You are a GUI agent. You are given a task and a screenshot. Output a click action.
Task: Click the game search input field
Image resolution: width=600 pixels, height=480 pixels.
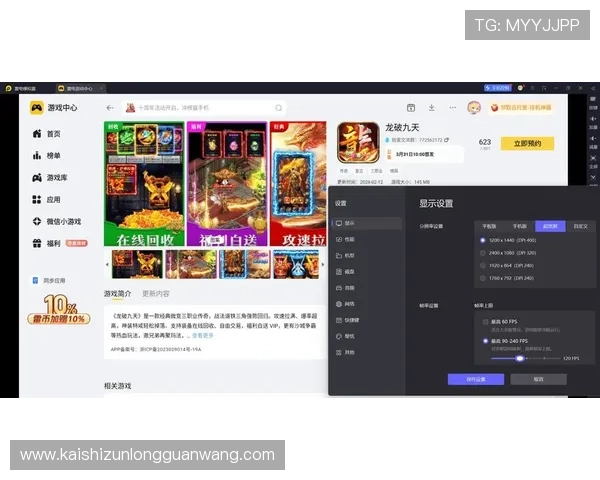point(204,108)
